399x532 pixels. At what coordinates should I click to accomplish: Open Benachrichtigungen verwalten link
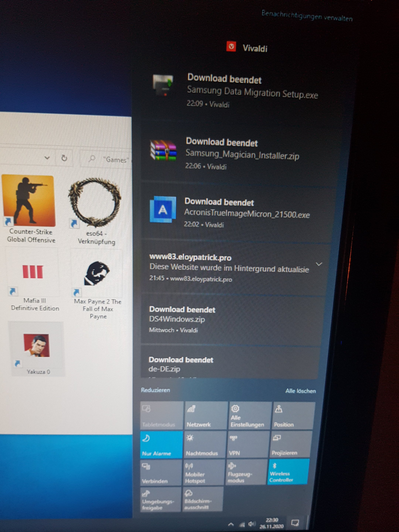click(307, 16)
